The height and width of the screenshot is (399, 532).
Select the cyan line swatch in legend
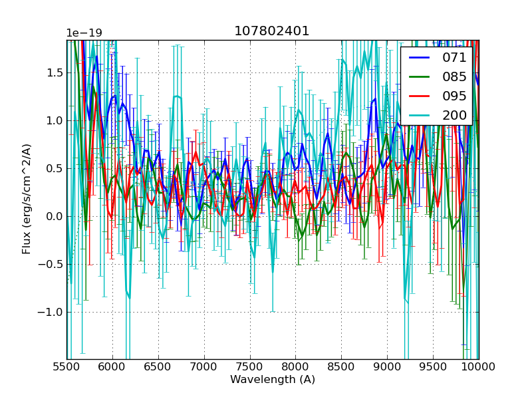tap(420, 116)
